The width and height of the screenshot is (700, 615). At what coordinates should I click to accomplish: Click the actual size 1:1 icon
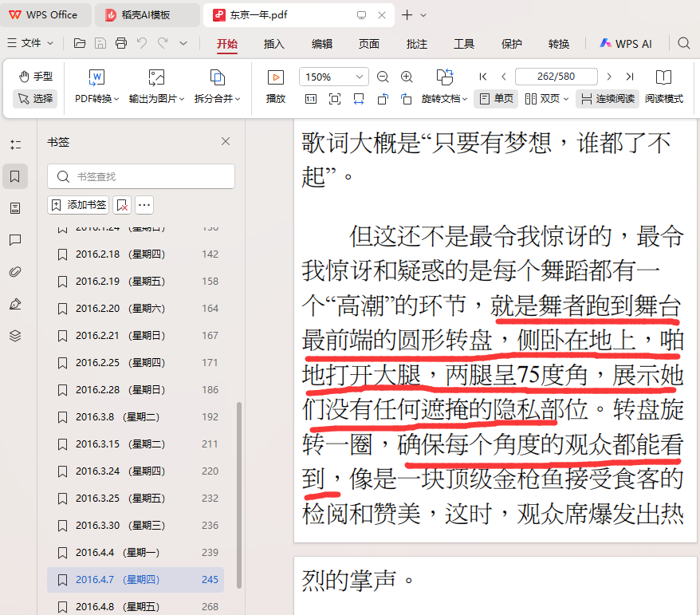click(x=311, y=99)
